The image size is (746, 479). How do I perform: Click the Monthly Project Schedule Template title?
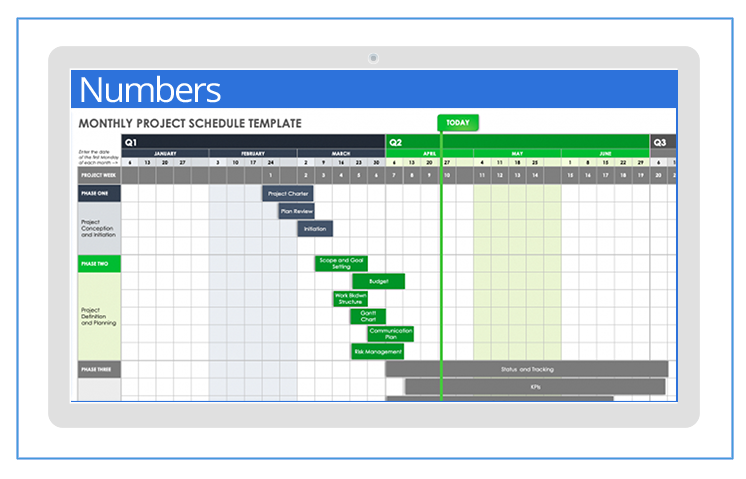[190, 124]
